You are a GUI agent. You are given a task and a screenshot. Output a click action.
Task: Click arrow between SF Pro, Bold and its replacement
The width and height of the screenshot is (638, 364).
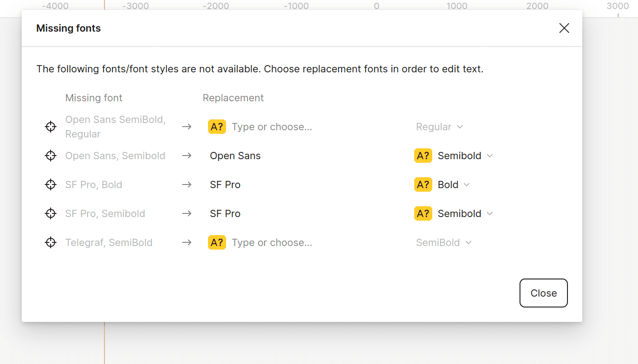(187, 184)
